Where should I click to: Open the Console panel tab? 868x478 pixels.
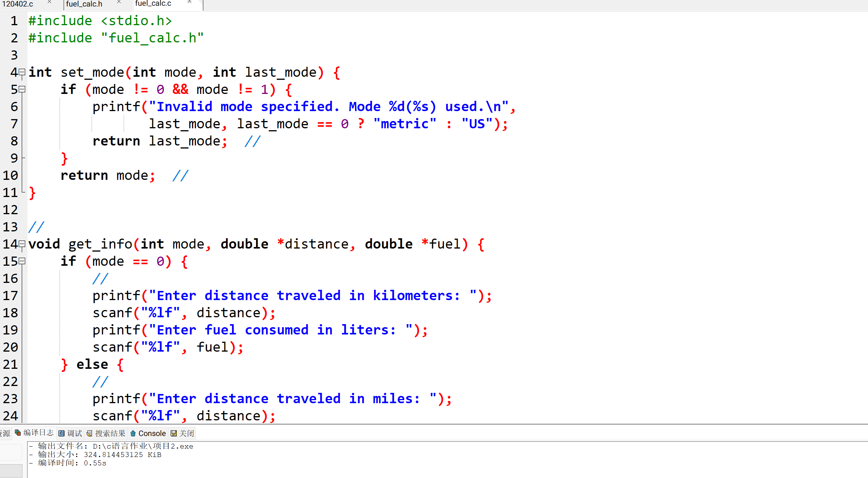(152, 433)
